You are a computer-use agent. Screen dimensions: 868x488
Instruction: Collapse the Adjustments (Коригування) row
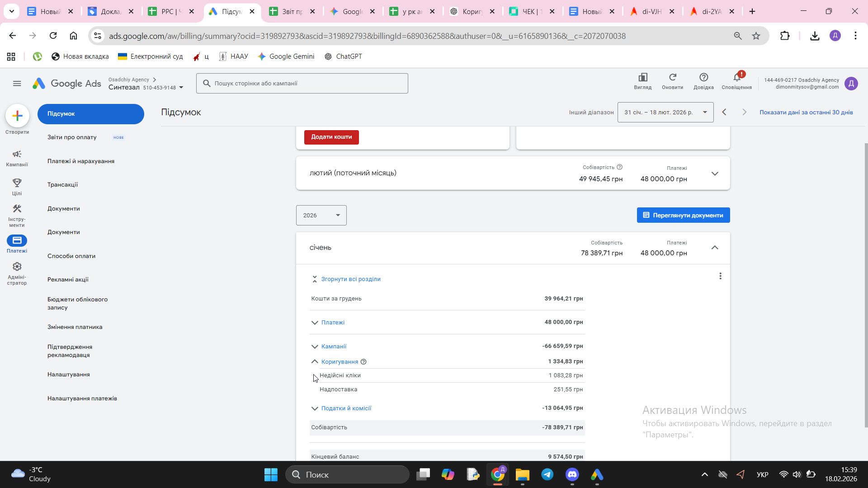315,362
